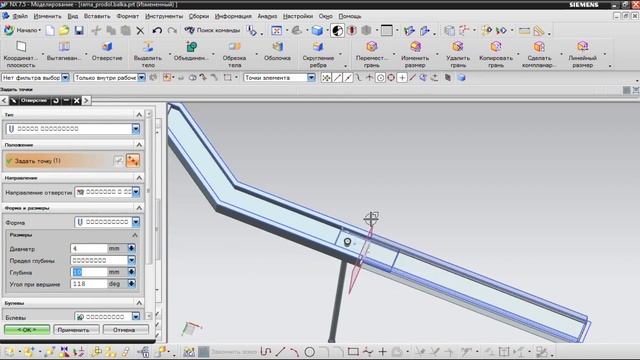Open the Направление отверстия dropdown
Screen dimensions: 640x360
pyautogui.click(x=107, y=192)
